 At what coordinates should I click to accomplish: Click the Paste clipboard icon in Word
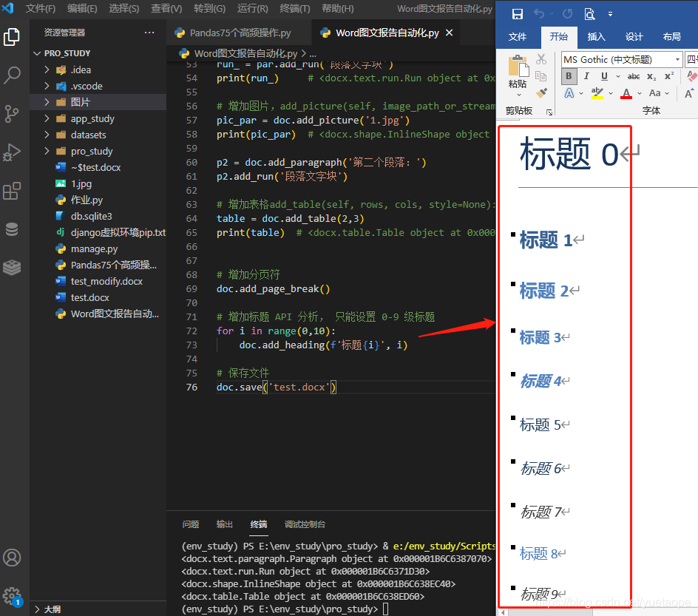pyautogui.click(x=518, y=66)
